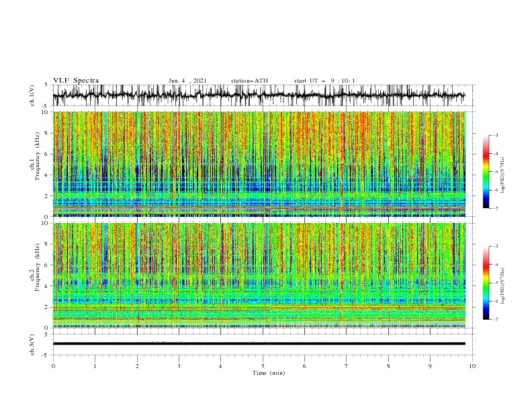Click the "6" kHz tick on ch.2 axis
The width and height of the screenshot is (532, 411).
[x=47, y=265]
